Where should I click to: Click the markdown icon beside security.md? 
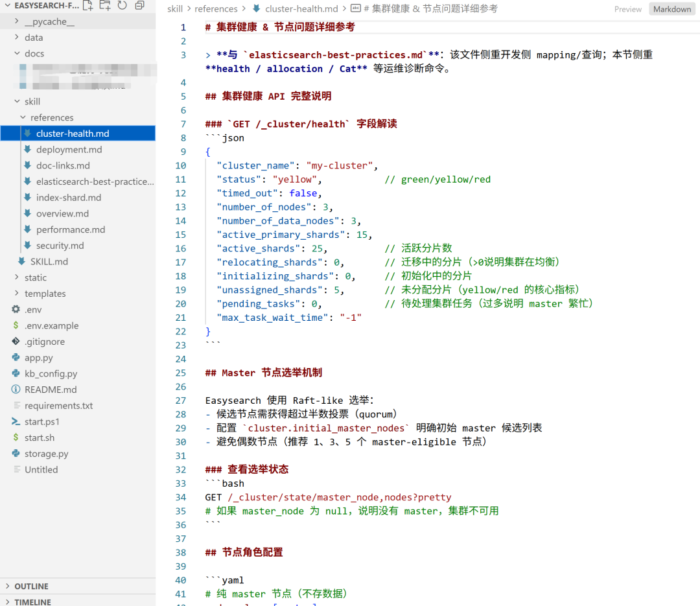coord(28,246)
